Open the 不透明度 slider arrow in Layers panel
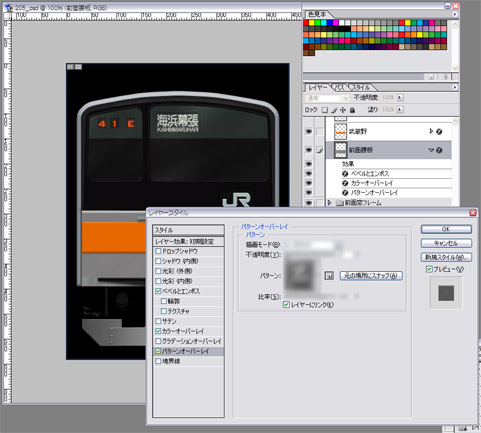Screen dimensions: 481x433 pyautogui.click(x=400, y=98)
